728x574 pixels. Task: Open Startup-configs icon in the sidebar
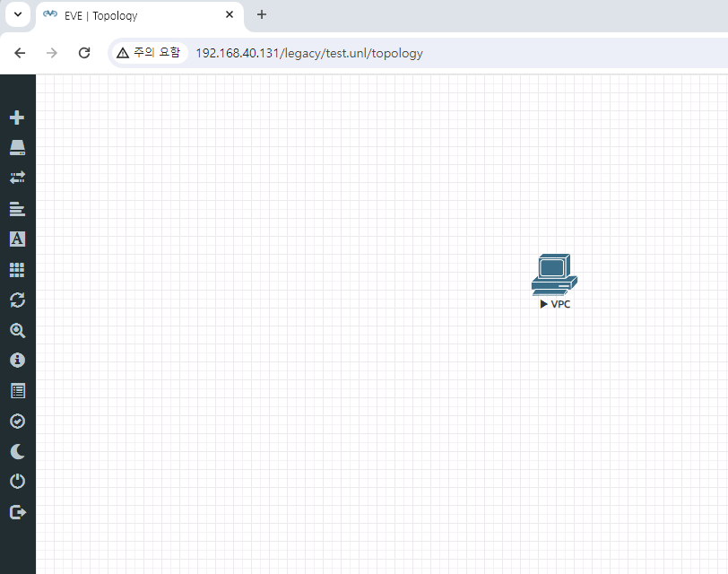(17, 208)
